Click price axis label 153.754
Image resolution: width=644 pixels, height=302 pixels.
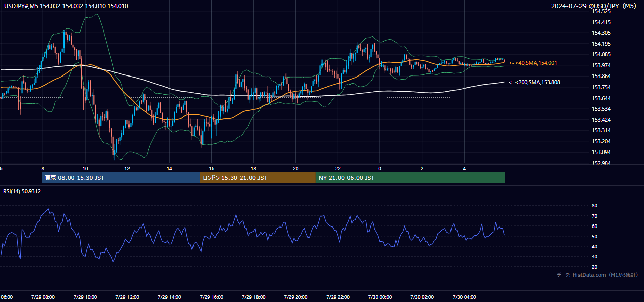(x=601, y=87)
